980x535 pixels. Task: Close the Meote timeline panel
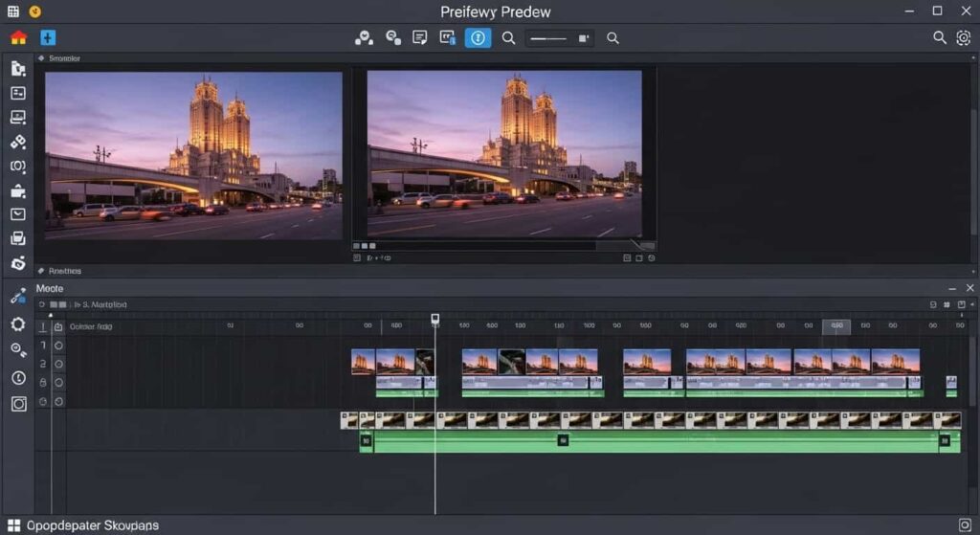click(x=970, y=288)
